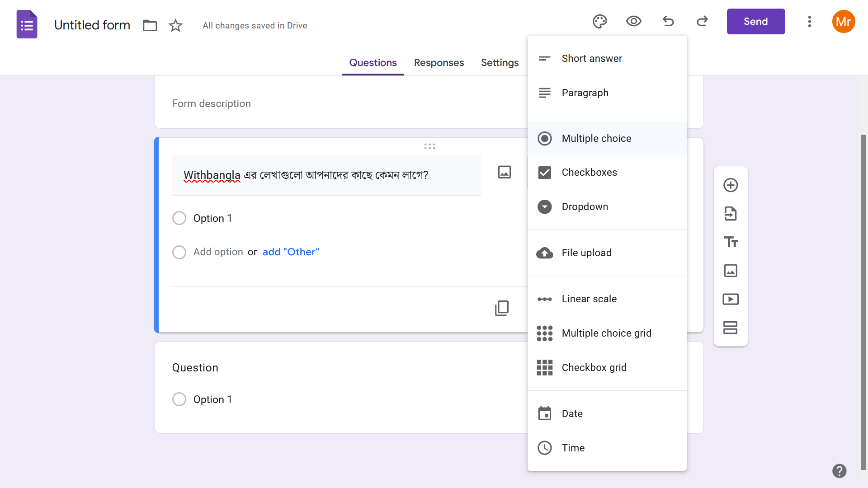The image size is (868, 488).
Task: Add title and description icon
Action: pyautogui.click(x=731, y=242)
